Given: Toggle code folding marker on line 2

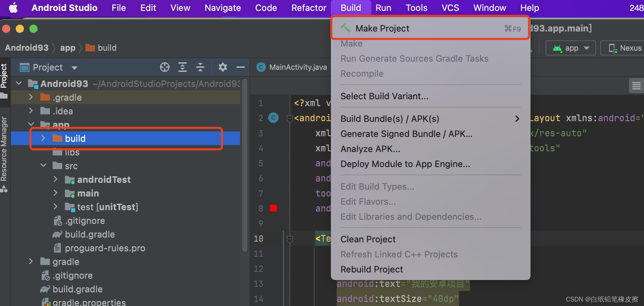Looking at the screenshot, I should point(290,118).
